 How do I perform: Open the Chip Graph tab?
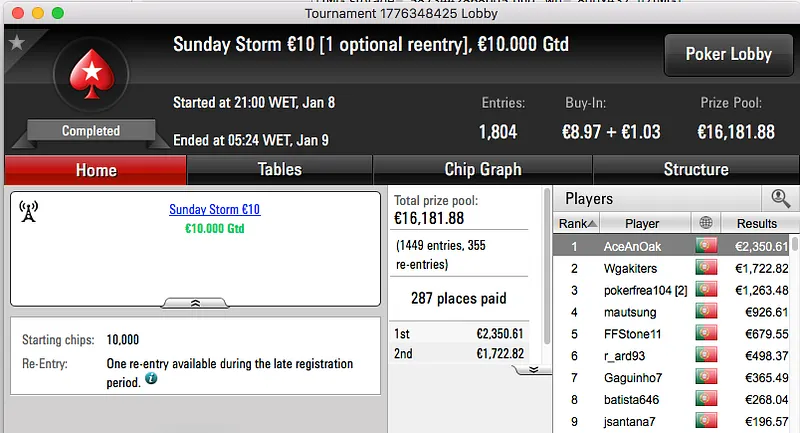pyautogui.click(x=482, y=169)
